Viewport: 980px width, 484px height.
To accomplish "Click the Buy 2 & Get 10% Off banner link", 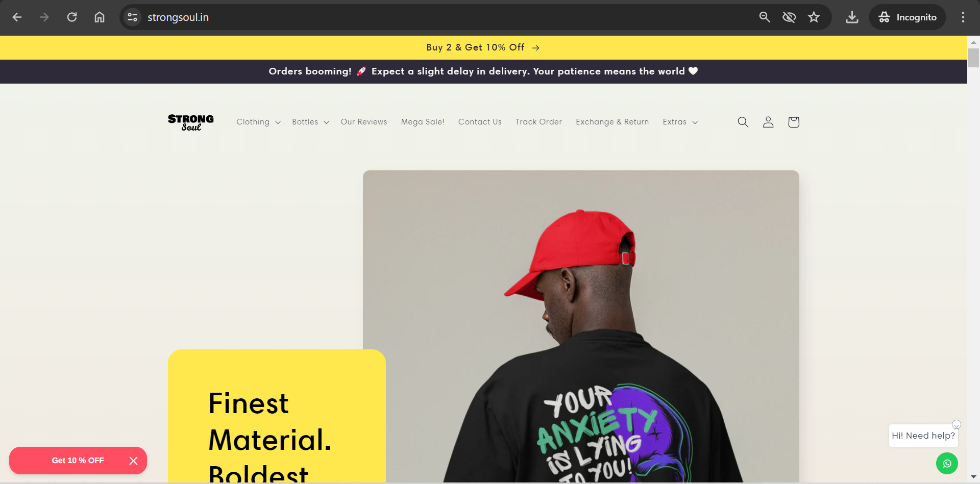I will pyautogui.click(x=483, y=47).
